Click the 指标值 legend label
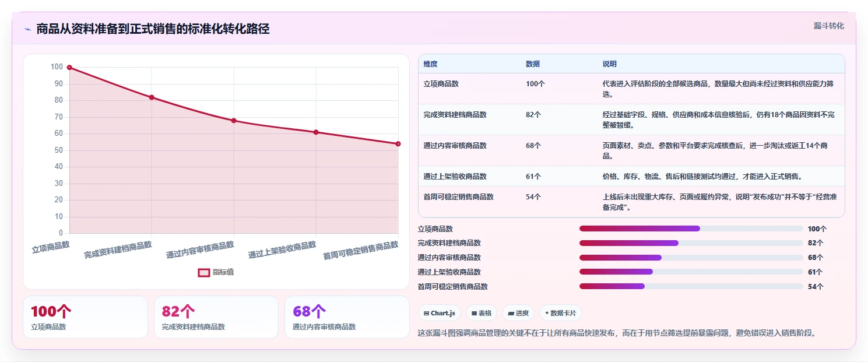Image resolution: width=868 pixels, height=362 pixels. [223, 272]
